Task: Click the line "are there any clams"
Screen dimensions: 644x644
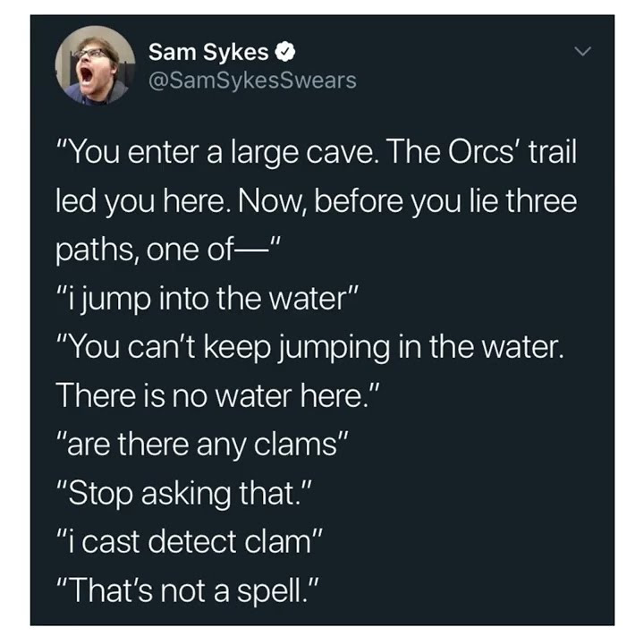Action: [x=203, y=445]
